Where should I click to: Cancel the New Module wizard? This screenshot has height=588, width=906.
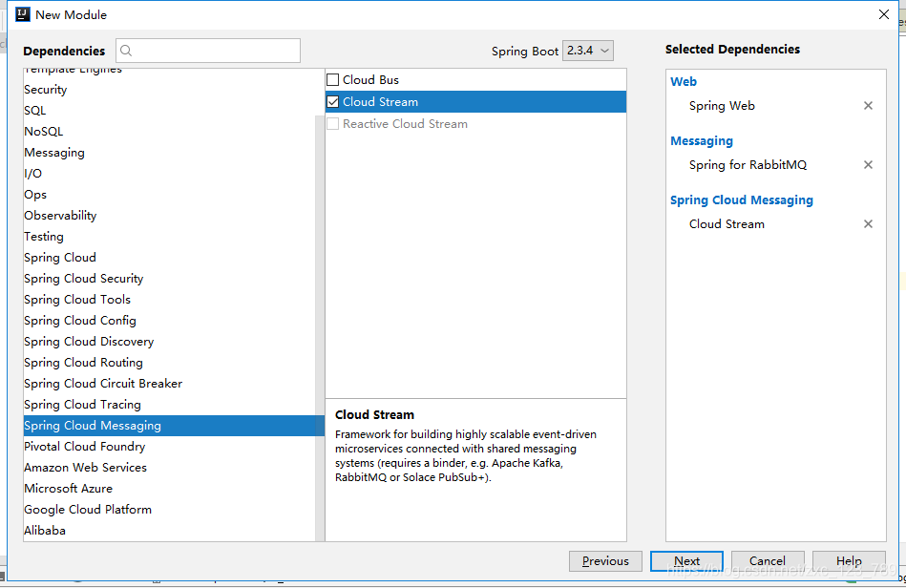(768, 561)
